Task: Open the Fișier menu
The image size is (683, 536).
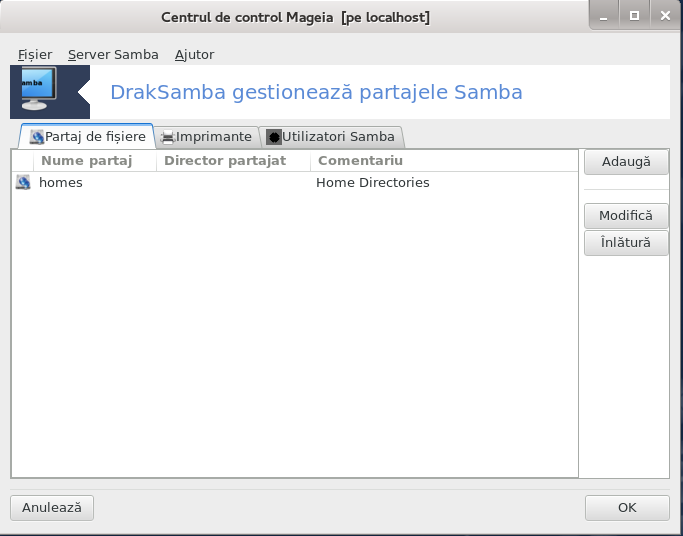Action: [x=35, y=54]
